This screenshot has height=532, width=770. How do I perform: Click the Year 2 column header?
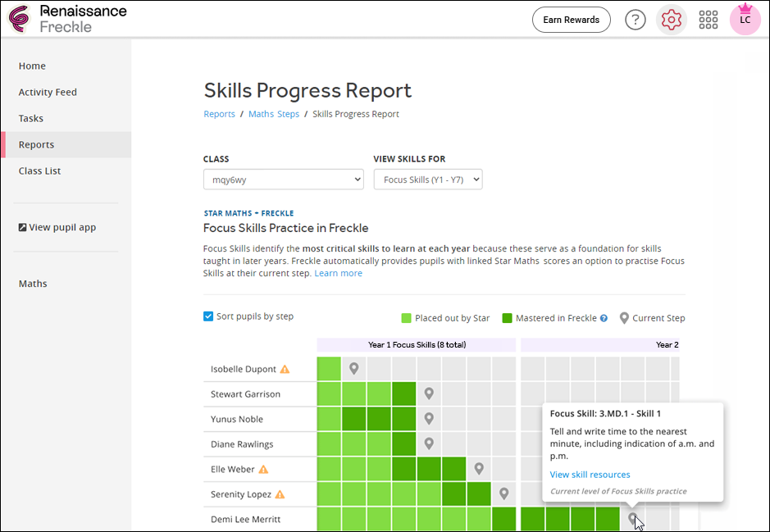[600, 344]
